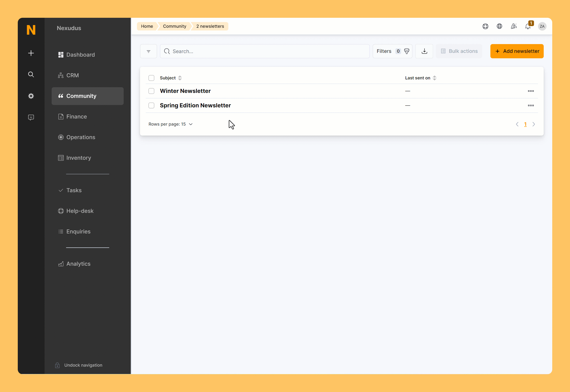
Task: Click page number 1 in pagination
Action: pos(525,124)
